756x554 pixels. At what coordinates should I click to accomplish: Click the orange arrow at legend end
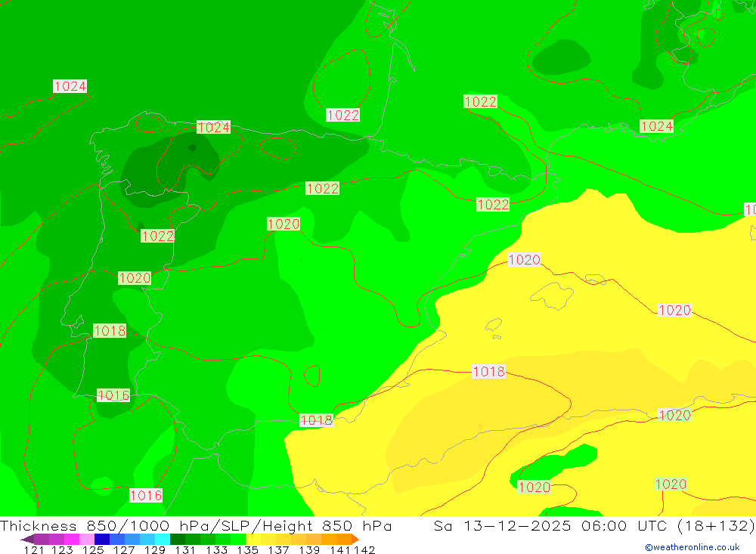coord(355,539)
